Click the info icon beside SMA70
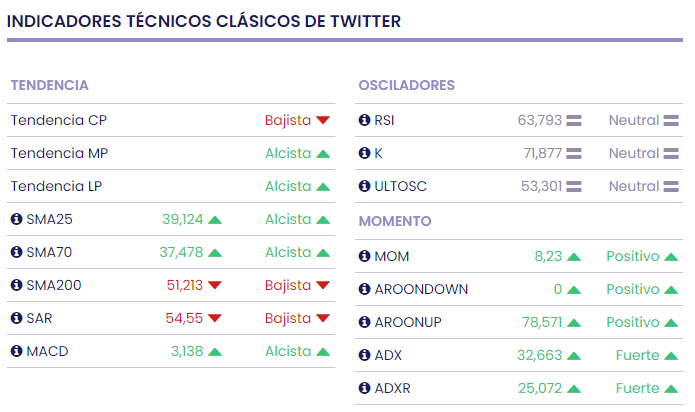The image size is (695, 412). (16, 252)
